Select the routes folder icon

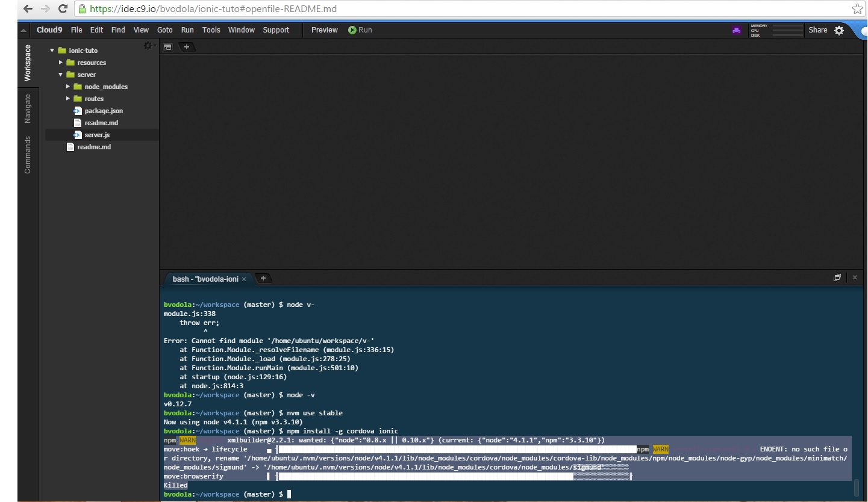(77, 99)
